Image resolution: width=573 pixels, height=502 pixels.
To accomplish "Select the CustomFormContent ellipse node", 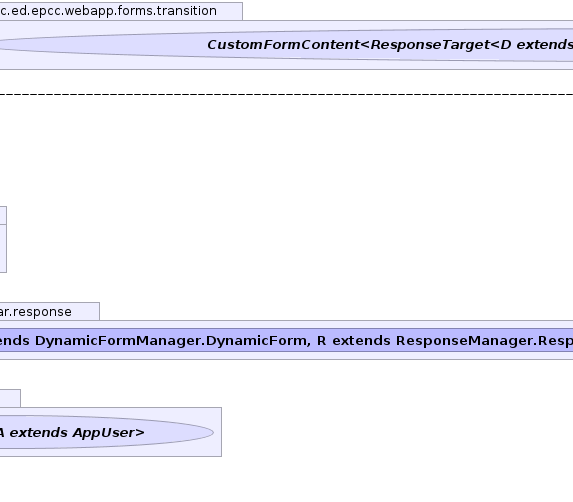I will pos(286,45).
